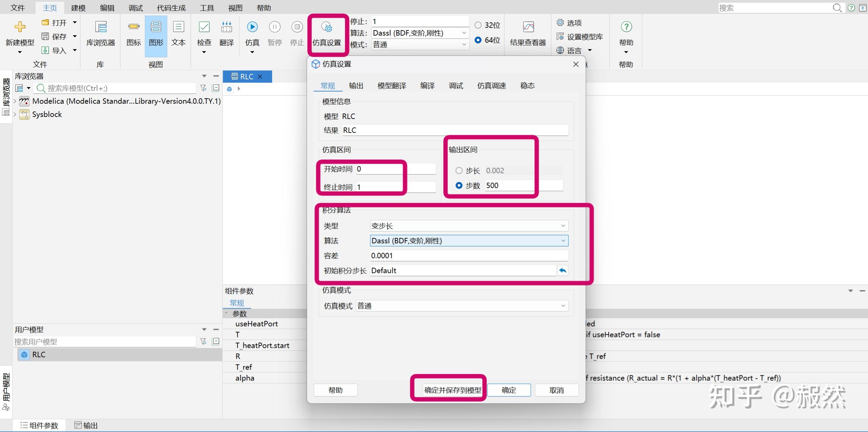Switch to the 模型翻译 tab
868x432 pixels.
(x=392, y=86)
